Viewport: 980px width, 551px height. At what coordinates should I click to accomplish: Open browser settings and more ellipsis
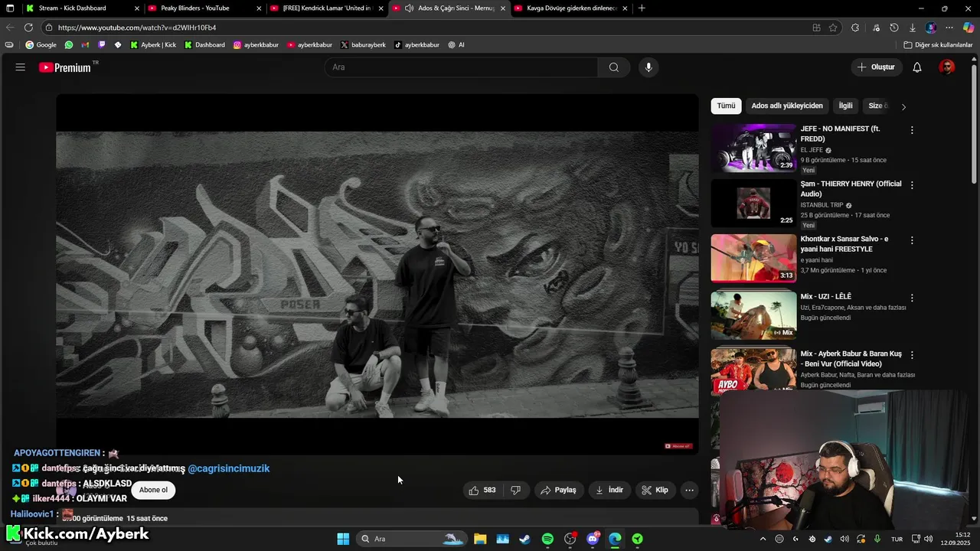(x=949, y=28)
